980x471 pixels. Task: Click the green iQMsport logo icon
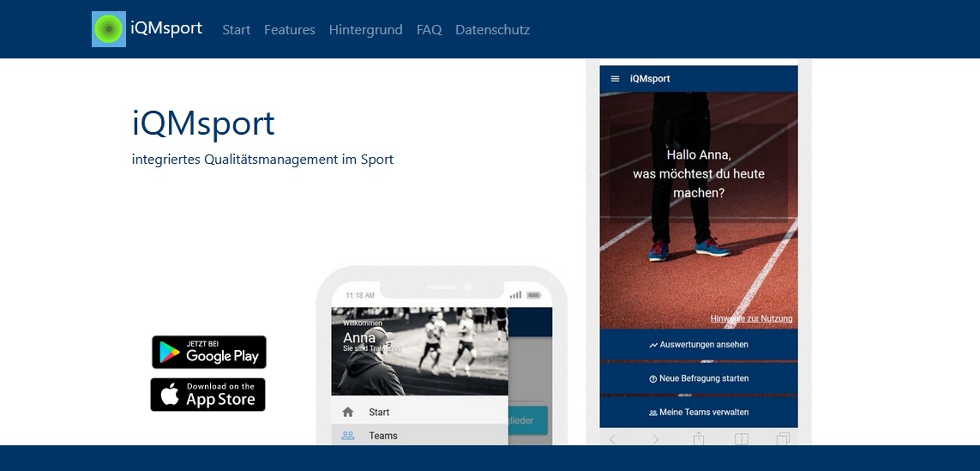coord(109,29)
